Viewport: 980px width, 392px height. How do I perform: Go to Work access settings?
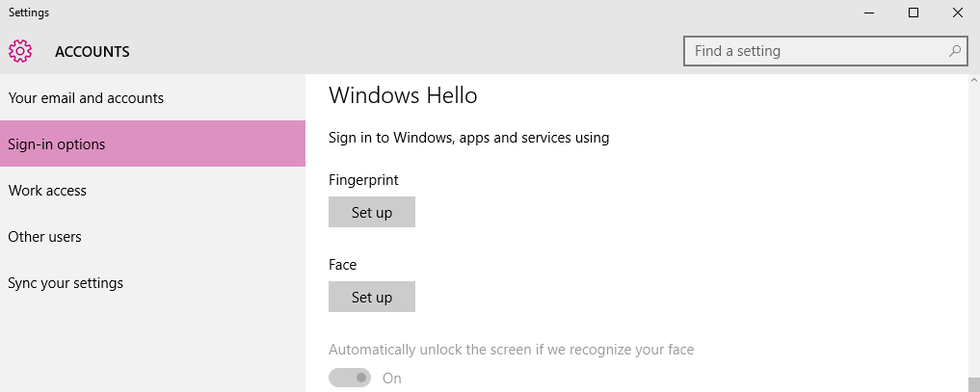pyautogui.click(x=152, y=191)
